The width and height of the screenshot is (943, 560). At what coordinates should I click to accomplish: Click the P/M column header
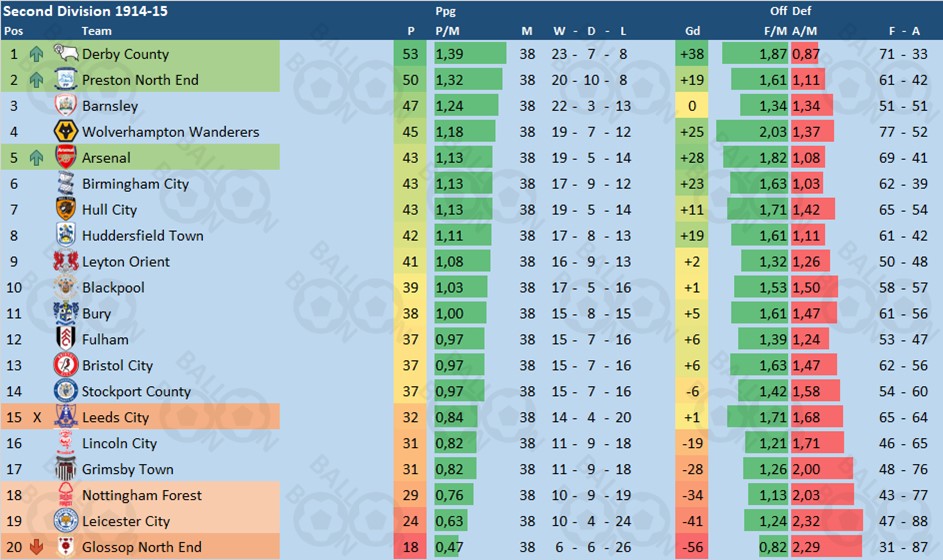[x=447, y=31]
